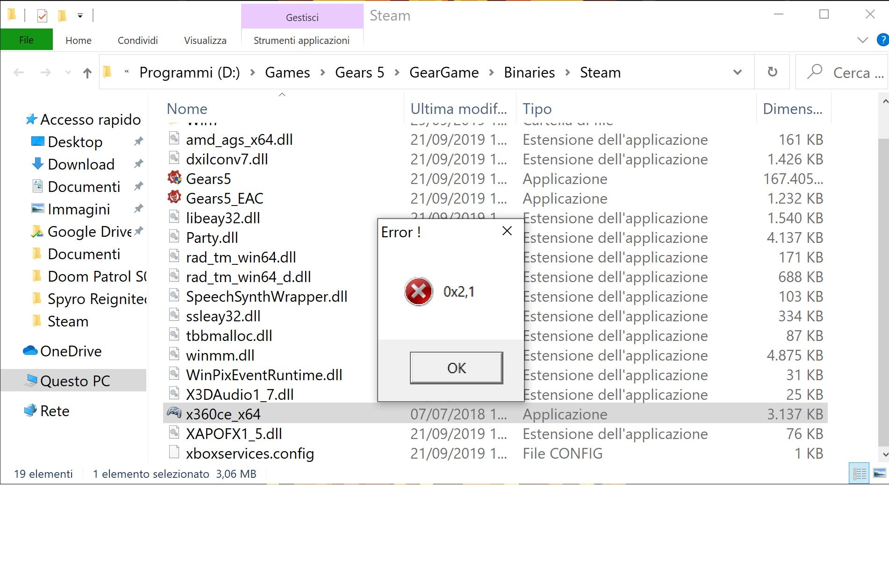Sort by Ultima modifica column
This screenshot has height=588, width=889.
459,108
